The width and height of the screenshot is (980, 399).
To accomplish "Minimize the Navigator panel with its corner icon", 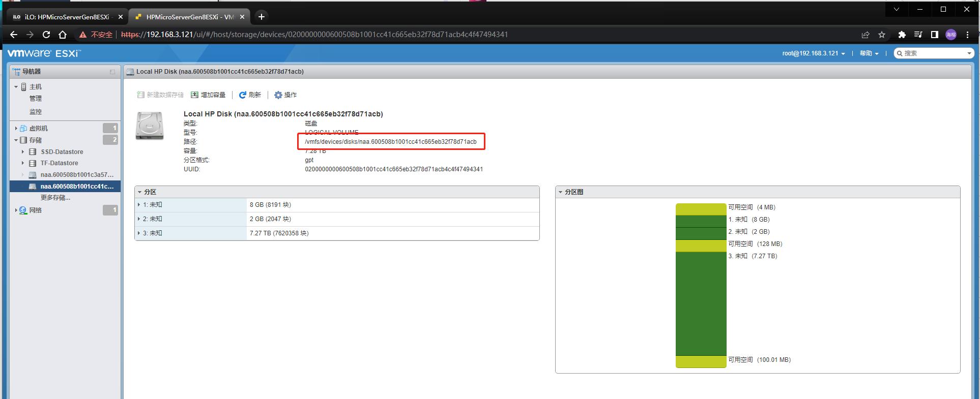I will 112,72.
